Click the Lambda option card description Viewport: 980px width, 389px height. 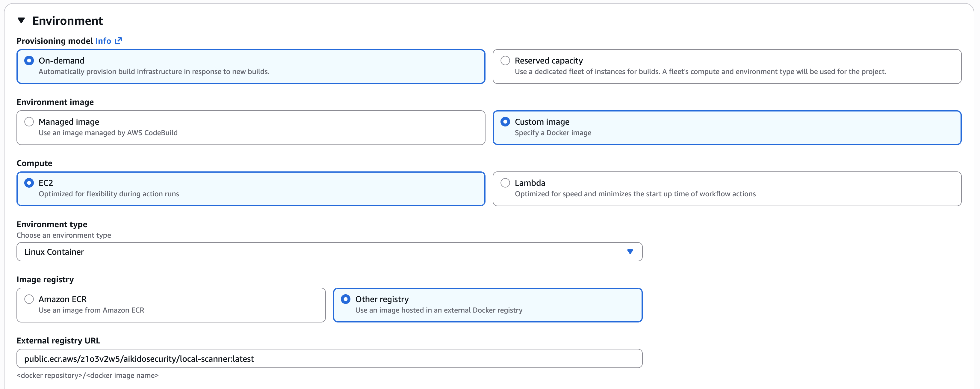tap(635, 194)
